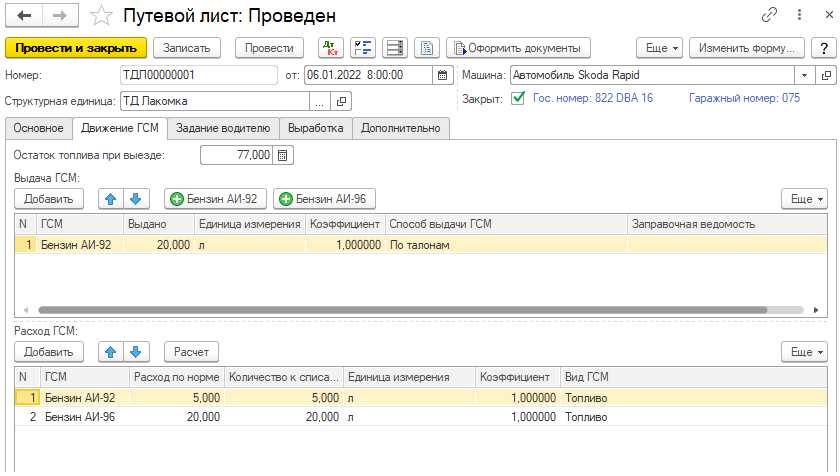Show Дт/Кт accounting entries icon
The height and width of the screenshot is (476, 840).
tap(329, 48)
